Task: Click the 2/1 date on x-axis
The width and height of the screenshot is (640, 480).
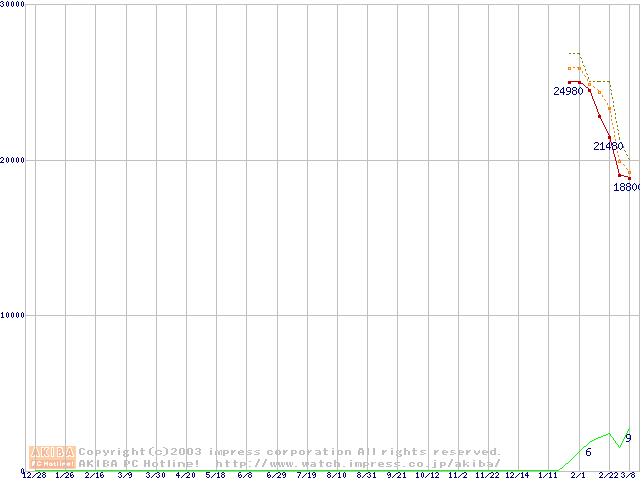Action: tap(578, 475)
